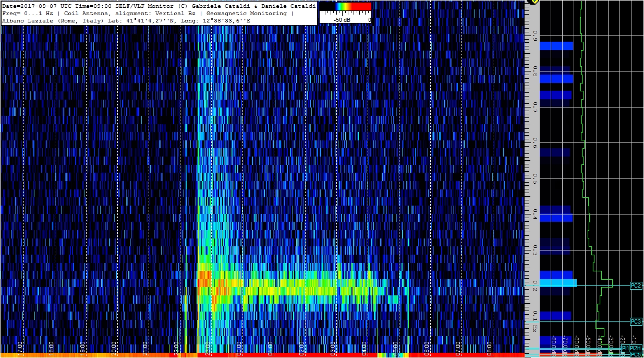Click the yellow diamond marker icon
Screen dimensions: 644x358
coord(532,2)
